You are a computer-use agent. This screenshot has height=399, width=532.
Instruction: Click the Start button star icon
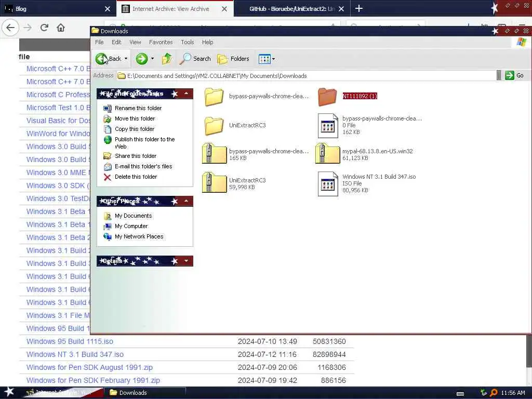point(9,392)
